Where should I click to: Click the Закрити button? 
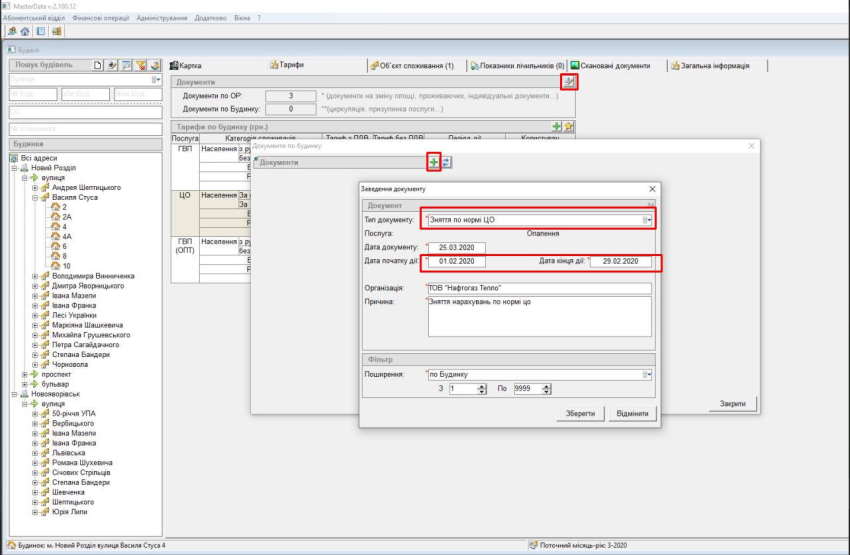click(732, 404)
